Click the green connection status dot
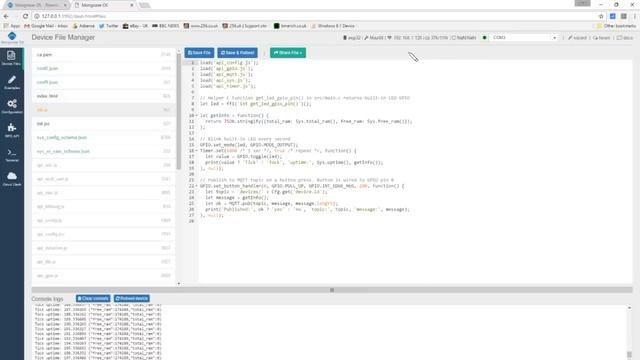The image size is (640, 360). point(484,38)
